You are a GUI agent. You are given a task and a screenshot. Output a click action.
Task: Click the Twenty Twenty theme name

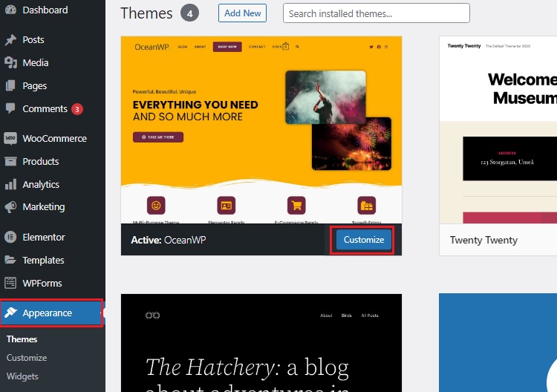[483, 241]
